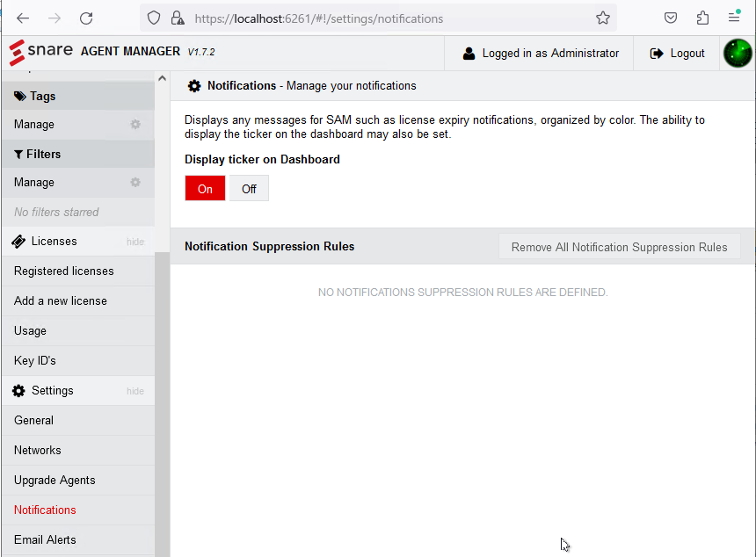Open Networks settings page
Screen dimensions: 756x557
point(78,451)
